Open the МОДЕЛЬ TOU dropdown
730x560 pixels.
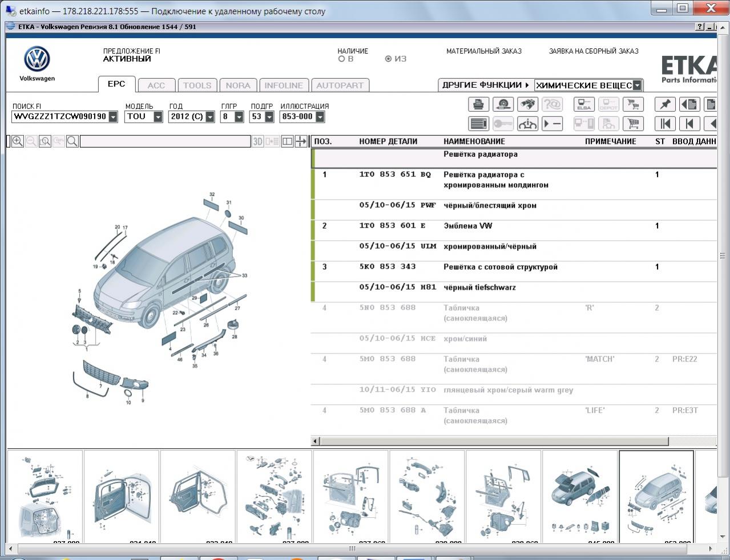[x=158, y=117]
